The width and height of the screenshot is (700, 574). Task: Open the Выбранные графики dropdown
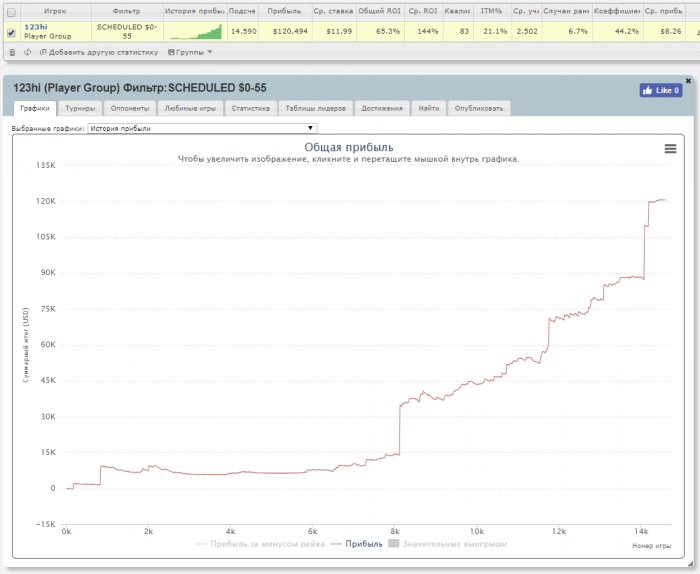pyautogui.click(x=202, y=128)
